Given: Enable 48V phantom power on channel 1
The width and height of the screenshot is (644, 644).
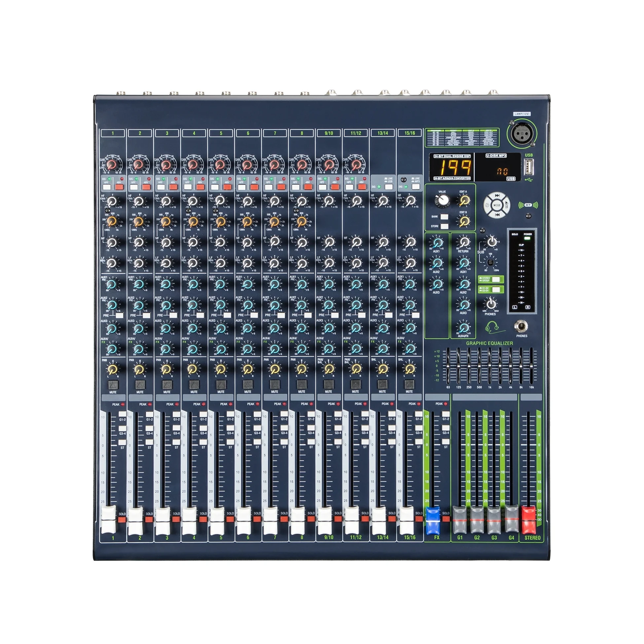Looking at the screenshot, I should 120,187.
